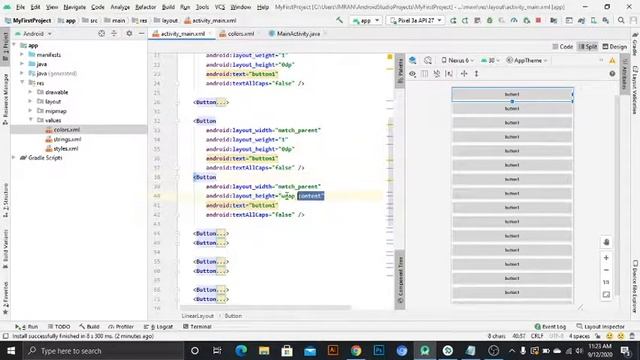Click the Orientation for Preview icon
This screenshot has width=640, height=360.
coord(427,60)
